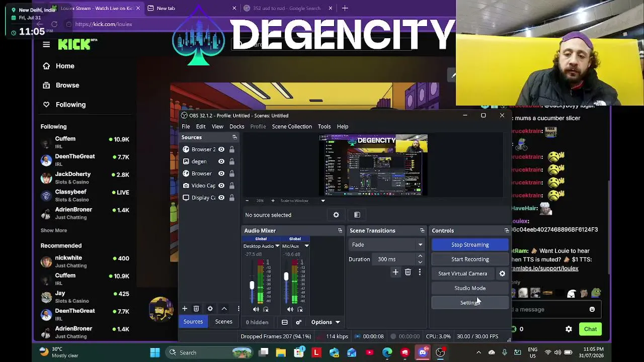Hide the Browser 2 source
The width and height of the screenshot is (644, 362).
pos(221,149)
